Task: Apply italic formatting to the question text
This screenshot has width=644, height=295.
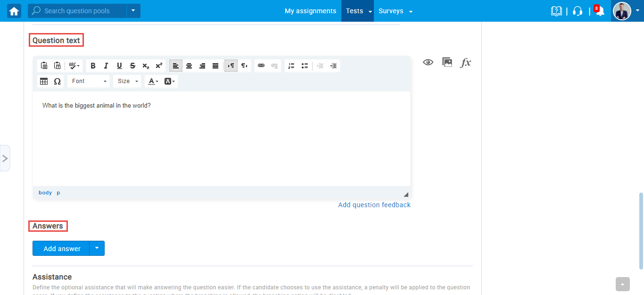Action: coord(106,66)
